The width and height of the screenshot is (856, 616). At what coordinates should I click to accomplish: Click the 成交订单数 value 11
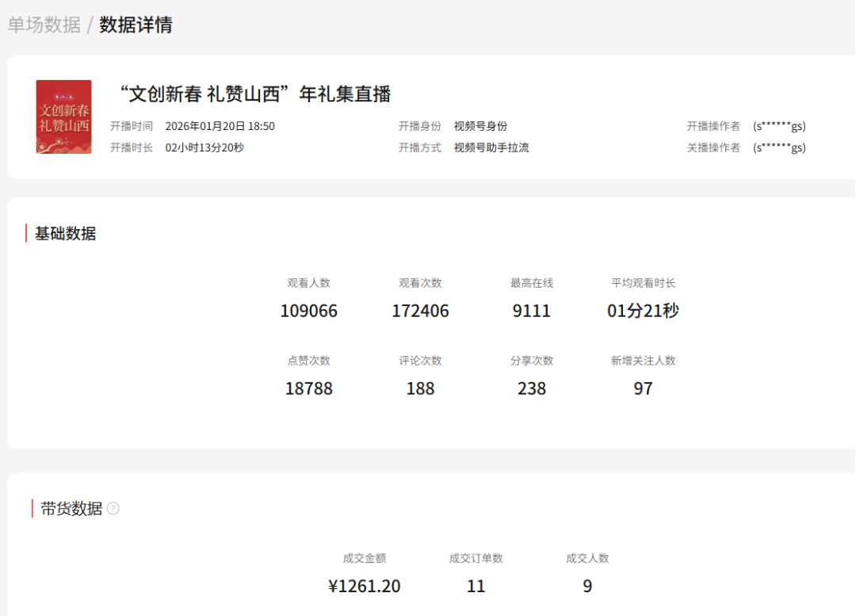(476, 587)
